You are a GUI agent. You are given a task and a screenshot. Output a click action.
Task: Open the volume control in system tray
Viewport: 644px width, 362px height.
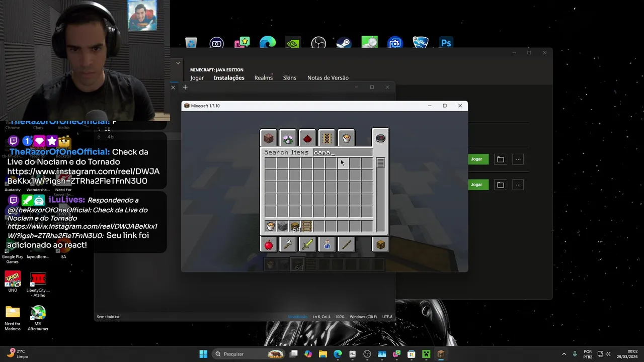(x=608, y=354)
